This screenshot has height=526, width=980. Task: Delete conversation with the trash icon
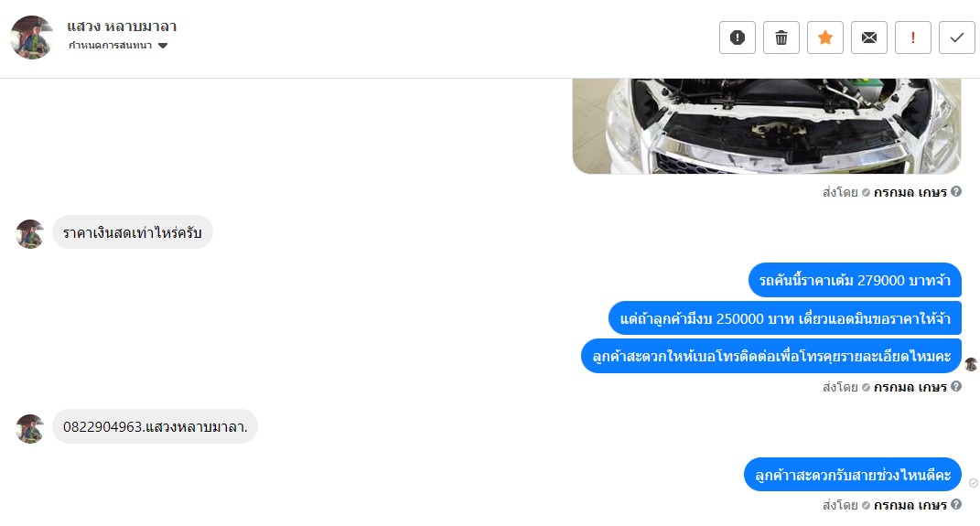[781, 38]
